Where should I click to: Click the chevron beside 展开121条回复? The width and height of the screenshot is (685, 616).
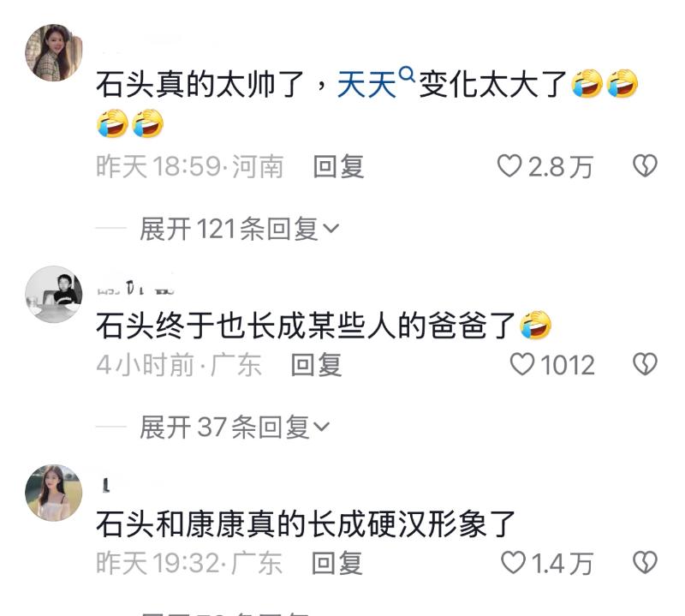tap(331, 228)
